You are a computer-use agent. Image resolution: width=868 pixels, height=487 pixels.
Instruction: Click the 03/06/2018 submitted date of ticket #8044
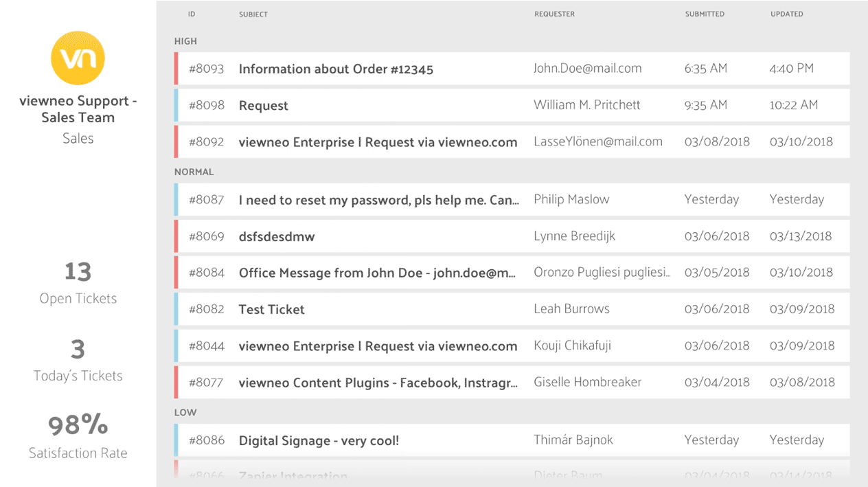[717, 346]
